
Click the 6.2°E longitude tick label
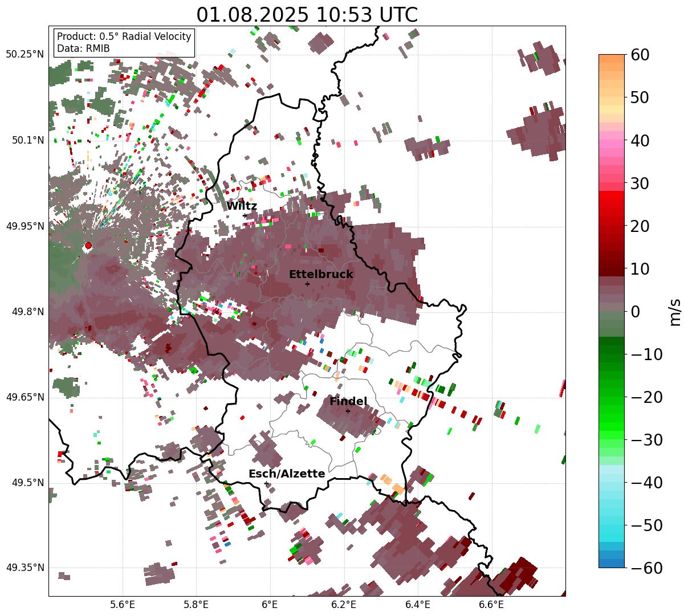pos(344,605)
